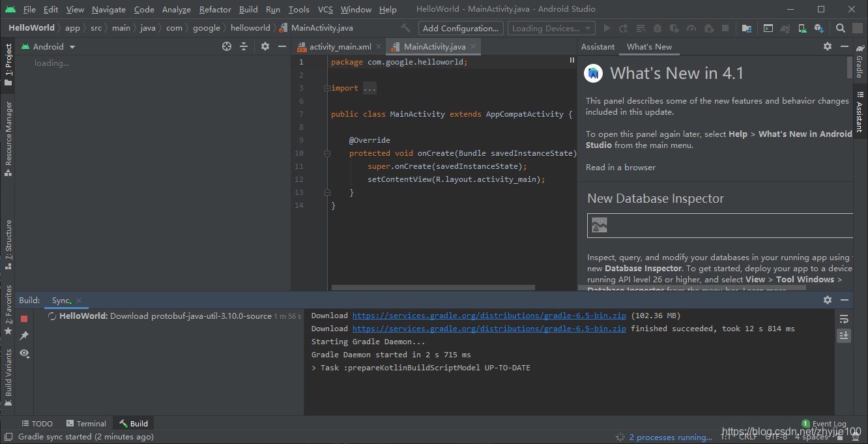Open the Loading Devices dropdown
The width and height of the screenshot is (868, 444).
551,28
